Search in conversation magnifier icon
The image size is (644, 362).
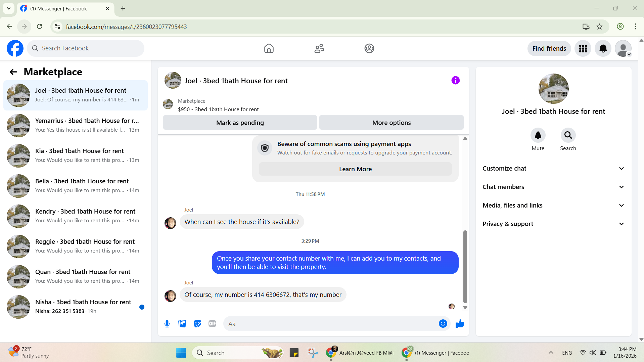pos(568,135)
